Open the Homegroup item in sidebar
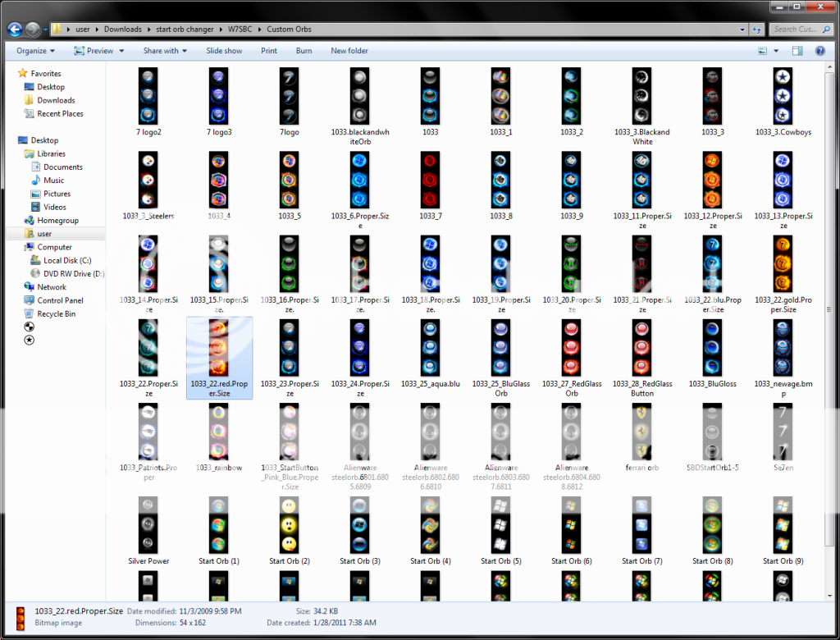Viewport: 840px width, 640px height. click(57, 221)
